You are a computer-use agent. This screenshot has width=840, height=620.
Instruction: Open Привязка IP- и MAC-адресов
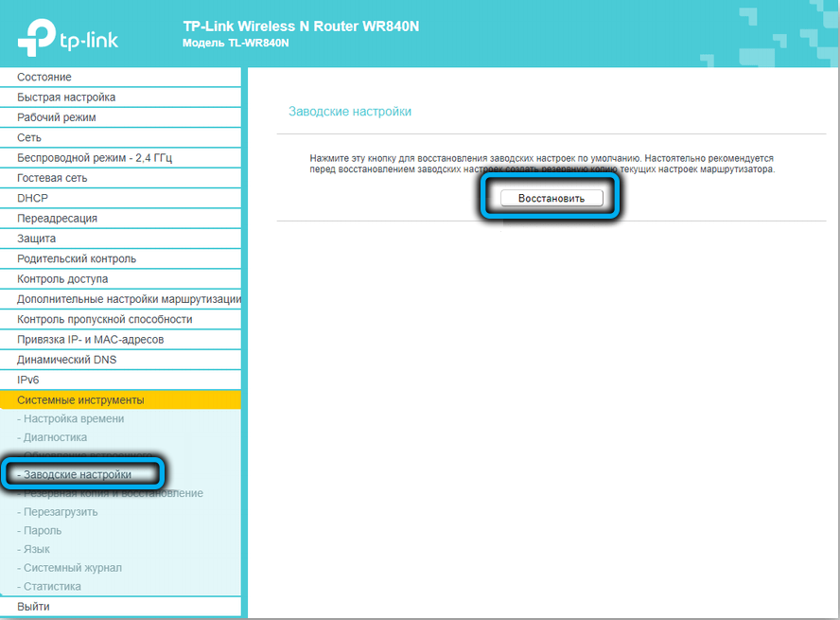click(x=90, y=340)
